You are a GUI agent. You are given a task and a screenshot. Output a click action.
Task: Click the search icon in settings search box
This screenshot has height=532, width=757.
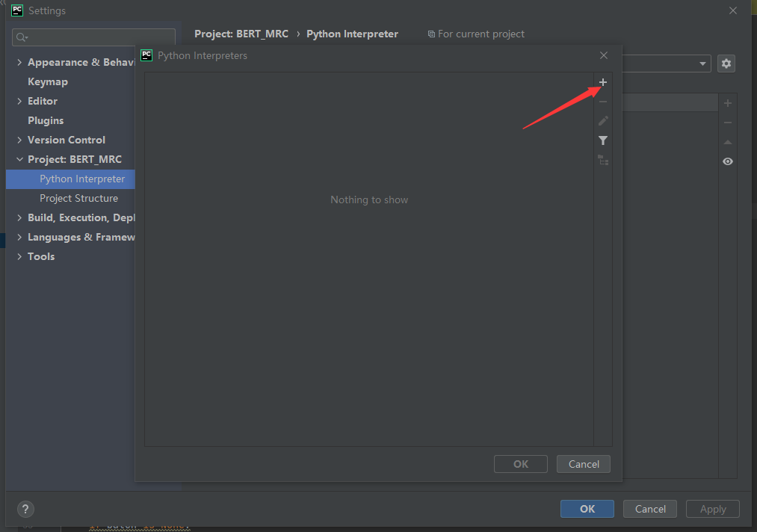(x=22, y=37)
